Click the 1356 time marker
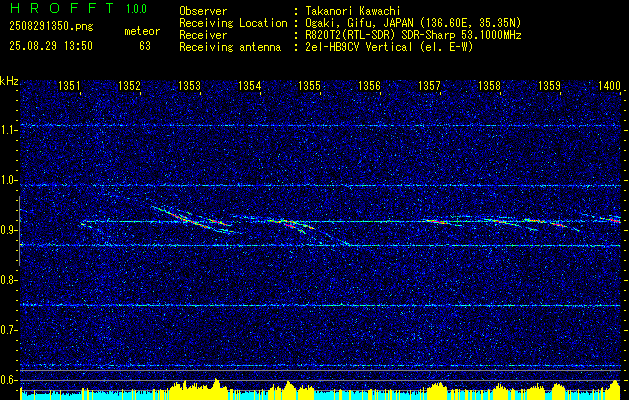Image resolution: width=629 pixels, height=400 pixels. (x=369, y=86)
